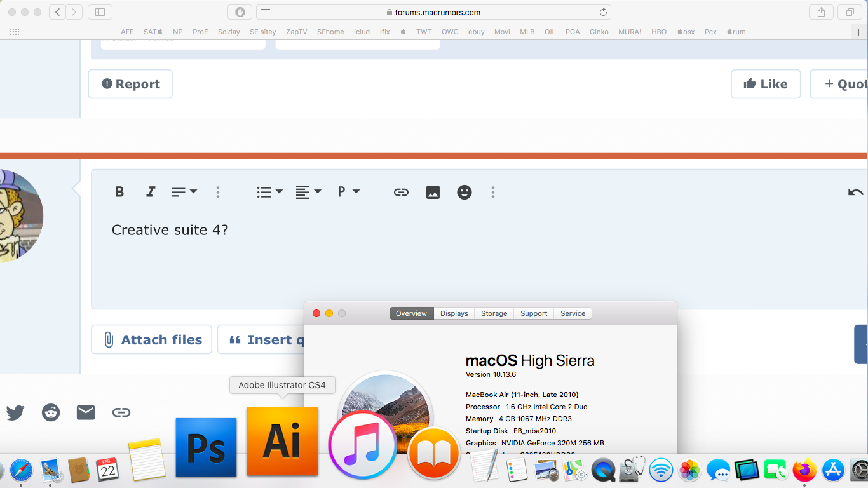
Task: Open the iclud bookmark
Action: point(362,32)
